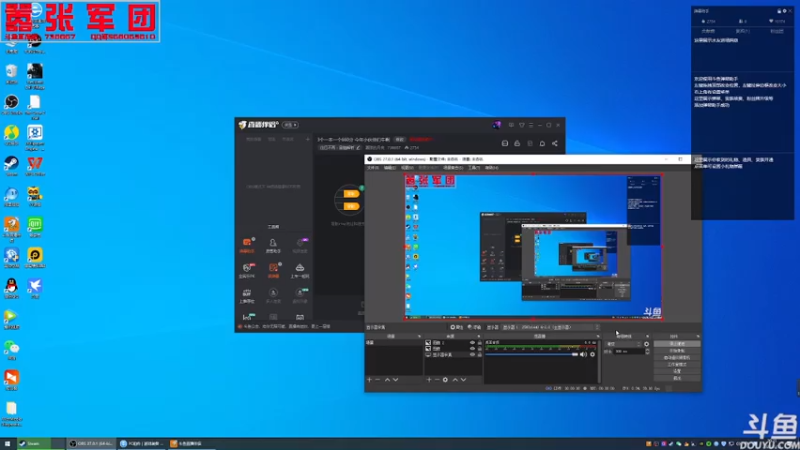800x450 pixels.
Task: Open transition properties gear in OBS transitions panel
Action: 646,344
